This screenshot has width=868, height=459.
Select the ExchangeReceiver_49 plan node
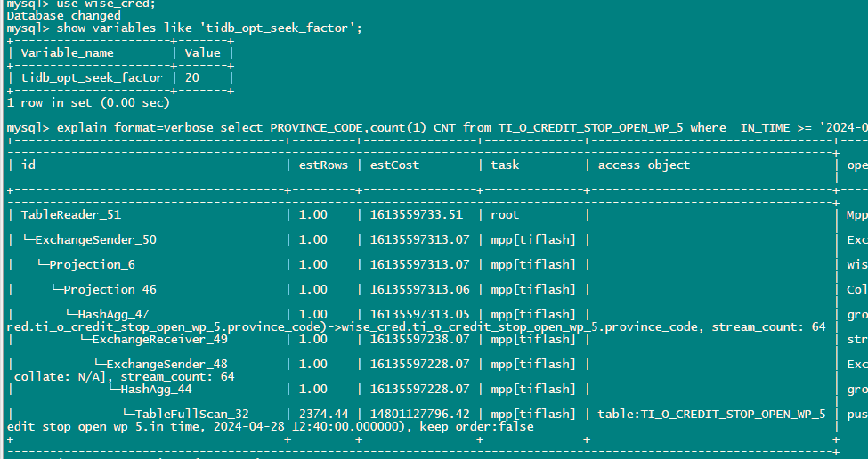(x=159, y=339)
